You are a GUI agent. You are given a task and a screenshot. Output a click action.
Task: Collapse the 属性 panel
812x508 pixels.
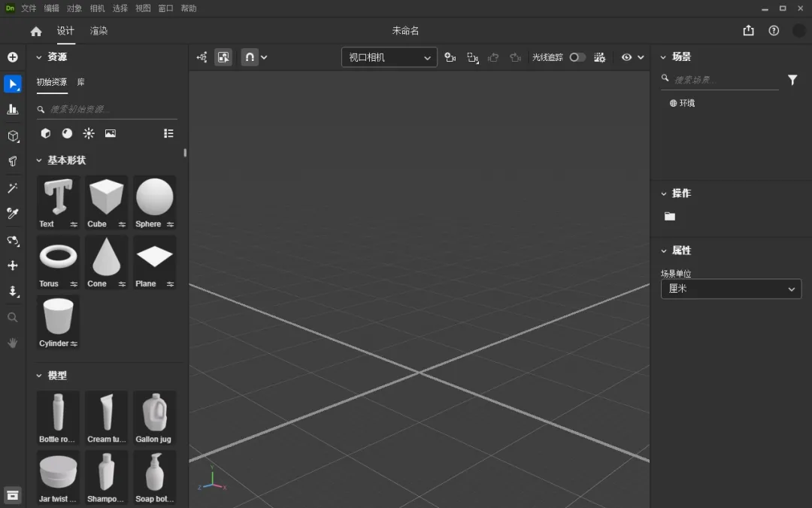[x=663, y=251]
